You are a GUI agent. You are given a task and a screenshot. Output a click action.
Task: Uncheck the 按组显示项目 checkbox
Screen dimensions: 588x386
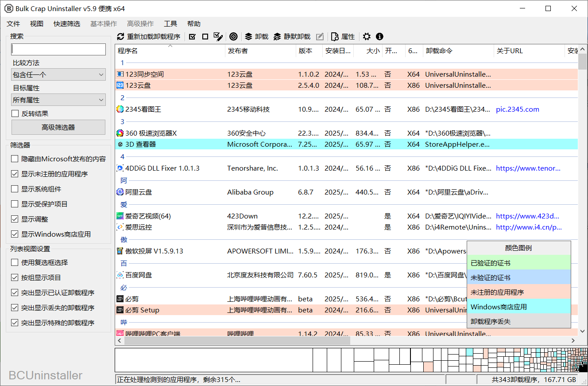tap(15, 277)
